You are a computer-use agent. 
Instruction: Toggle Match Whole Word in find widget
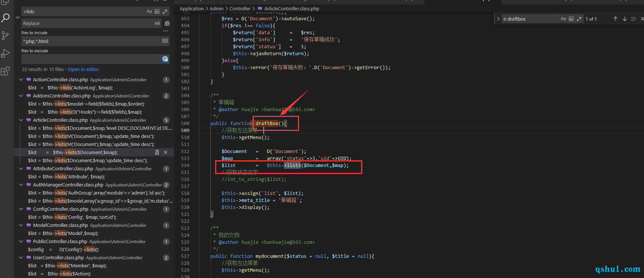pyautogui.click(x=571, y=19)
